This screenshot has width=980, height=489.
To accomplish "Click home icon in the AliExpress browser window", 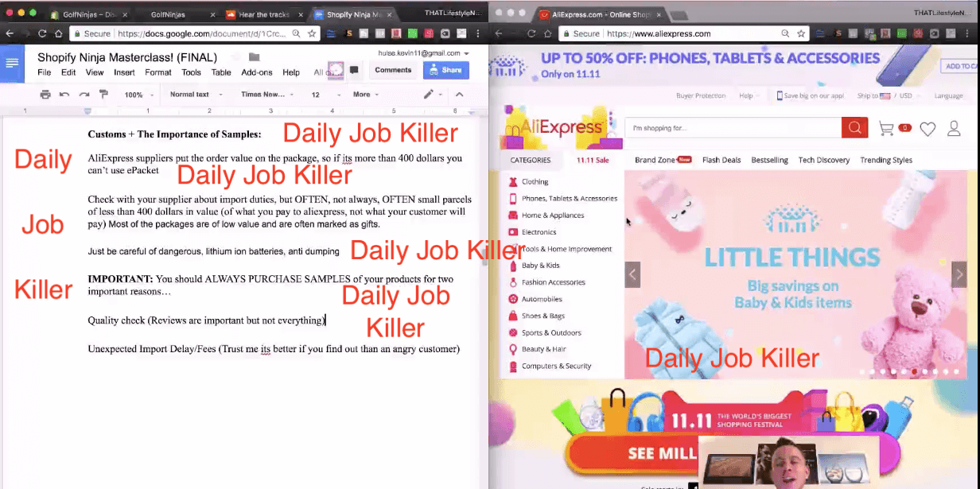I will pos(548,33).
